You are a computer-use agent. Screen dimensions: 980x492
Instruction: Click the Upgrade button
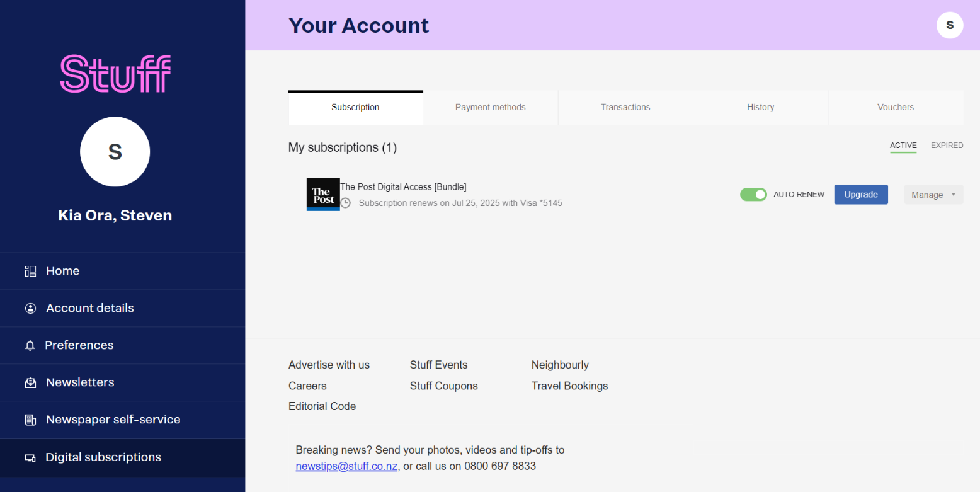point(861,194)
